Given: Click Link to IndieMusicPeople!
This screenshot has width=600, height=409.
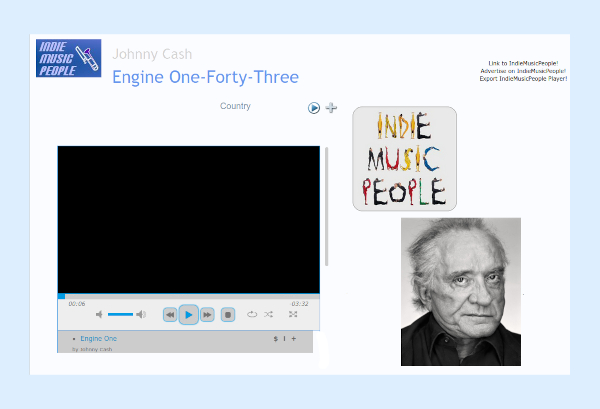Looking at the screenshot, I should coord(523,63).
